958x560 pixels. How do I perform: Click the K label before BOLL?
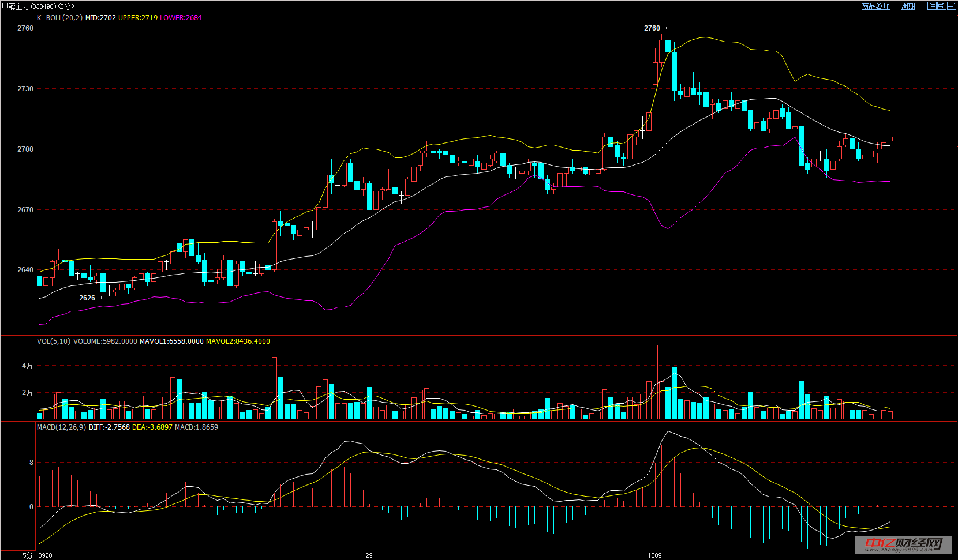39,18
